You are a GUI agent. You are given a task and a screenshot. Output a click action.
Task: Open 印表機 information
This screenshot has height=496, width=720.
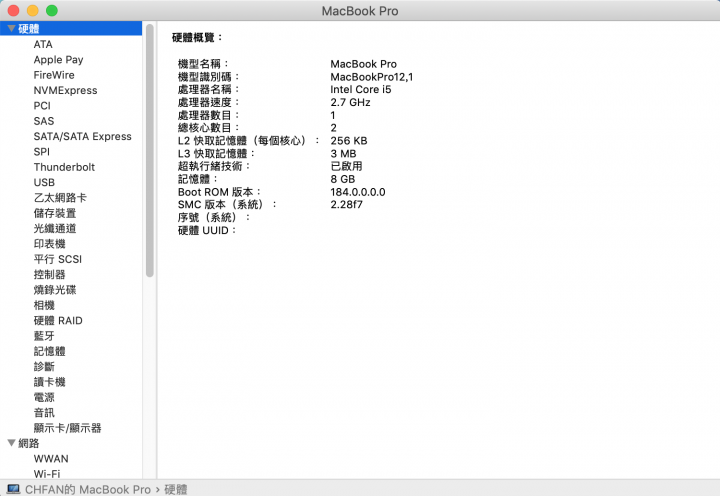tap(50, 244)
